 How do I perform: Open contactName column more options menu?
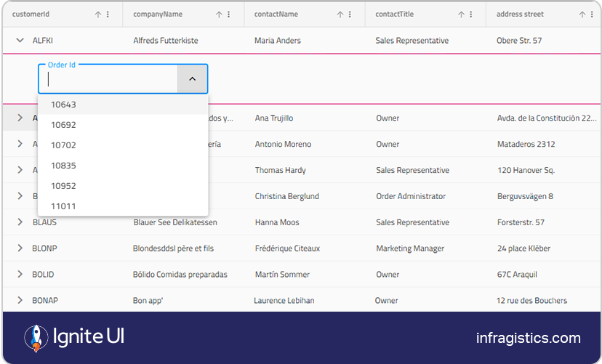pos(350,15)
